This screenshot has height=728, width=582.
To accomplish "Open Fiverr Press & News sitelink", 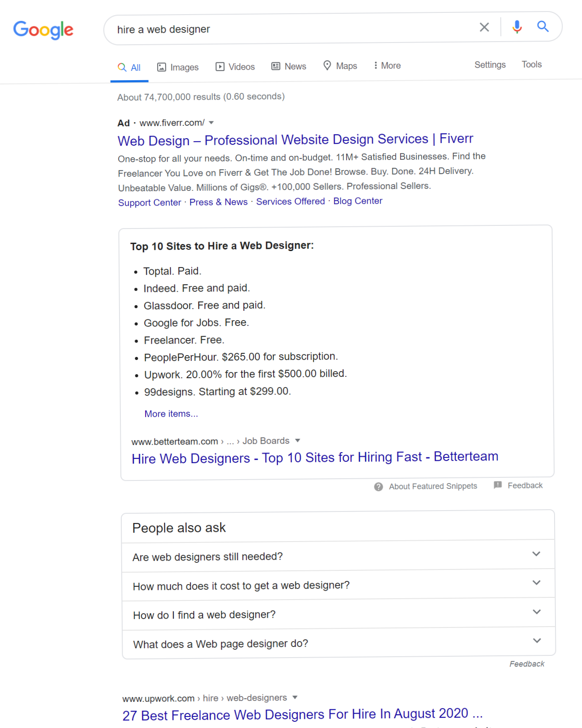I will pyautogui.click(x=219, y=202).
